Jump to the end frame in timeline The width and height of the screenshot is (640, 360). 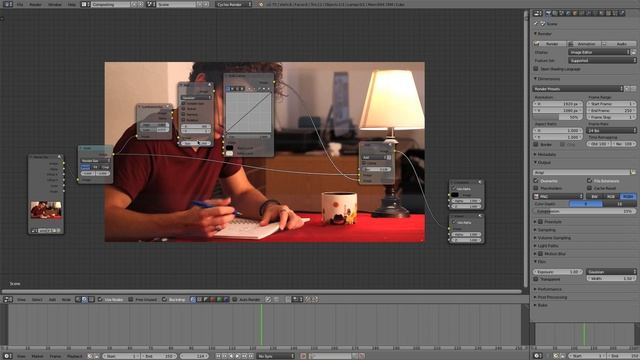point(251,356)
